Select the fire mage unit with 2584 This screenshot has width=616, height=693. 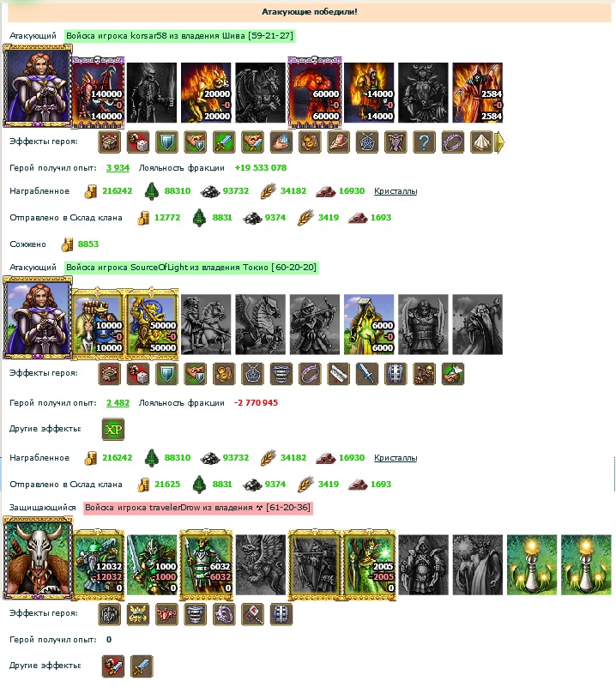[x=478, y=93]
